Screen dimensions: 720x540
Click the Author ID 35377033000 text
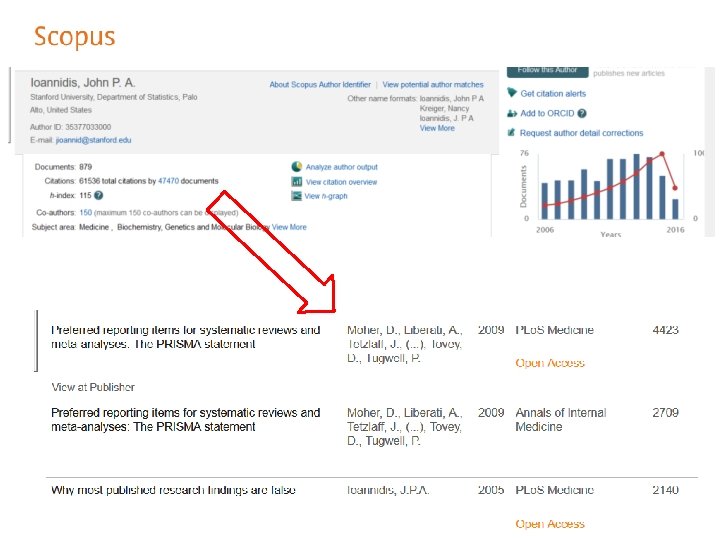point(70,127)
